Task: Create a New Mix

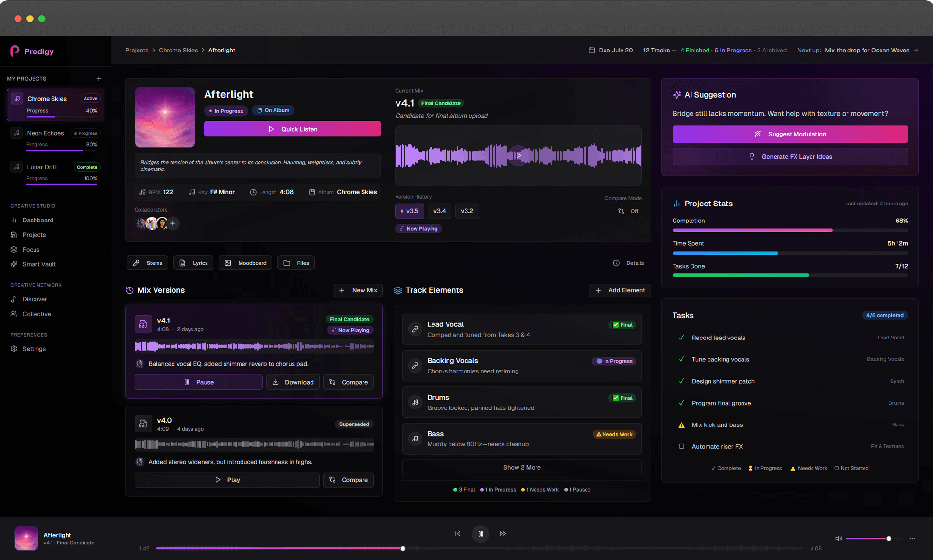Action: (x=358, y=290)
